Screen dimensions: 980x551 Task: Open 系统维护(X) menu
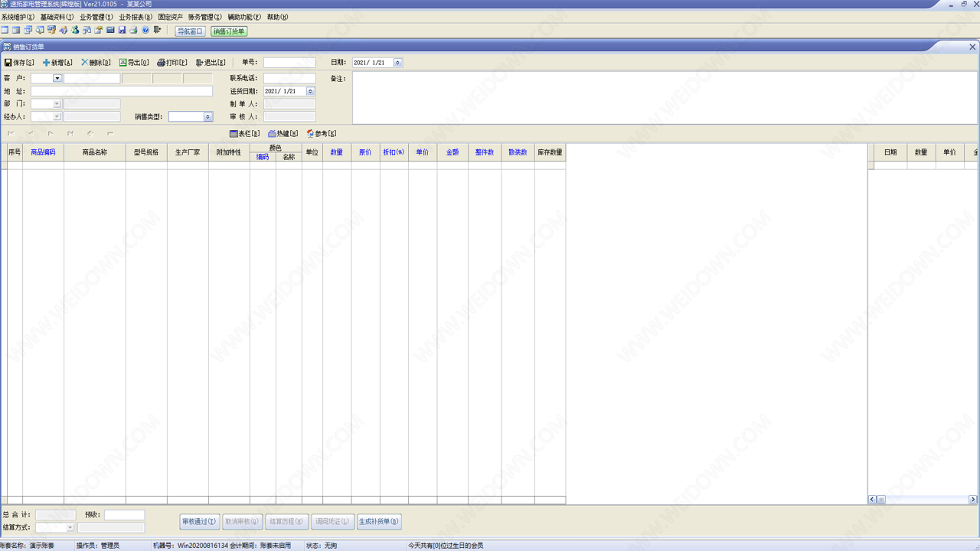[x=18, y=17]
